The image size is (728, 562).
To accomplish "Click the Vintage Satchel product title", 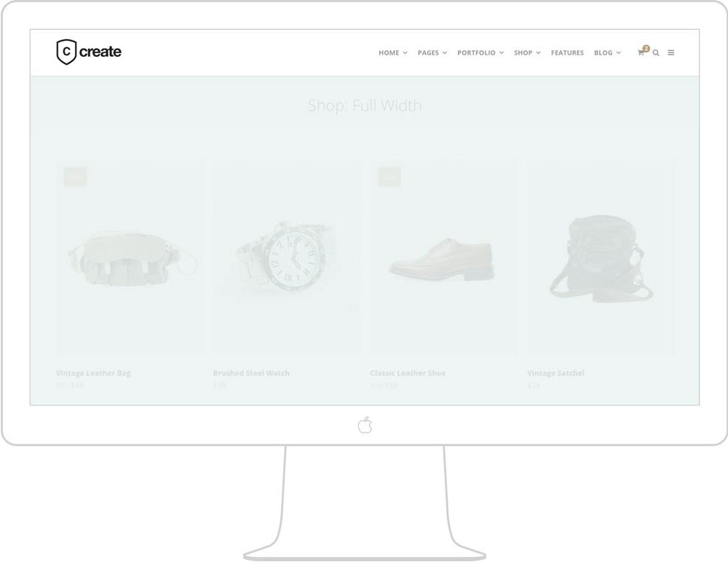I will coord(555,373).
